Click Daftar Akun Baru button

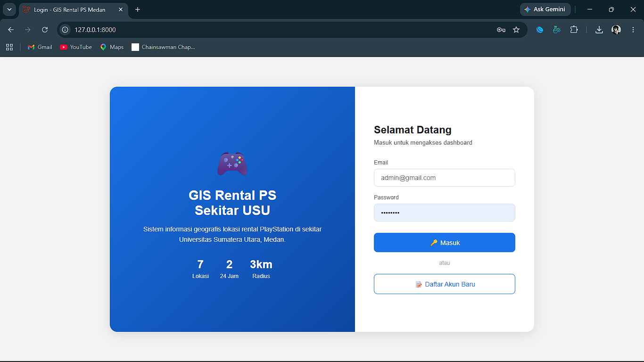pyautogui.click(x=445, y=284)
